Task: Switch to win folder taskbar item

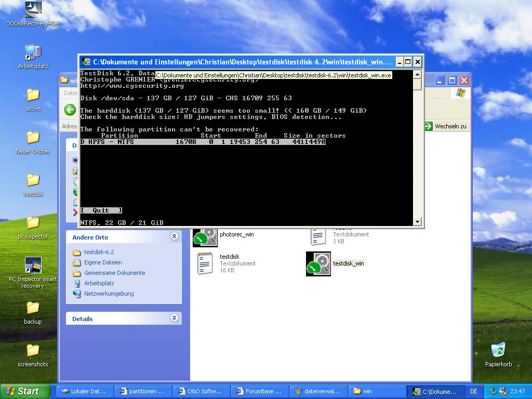Action: click(x=377, y=391)
